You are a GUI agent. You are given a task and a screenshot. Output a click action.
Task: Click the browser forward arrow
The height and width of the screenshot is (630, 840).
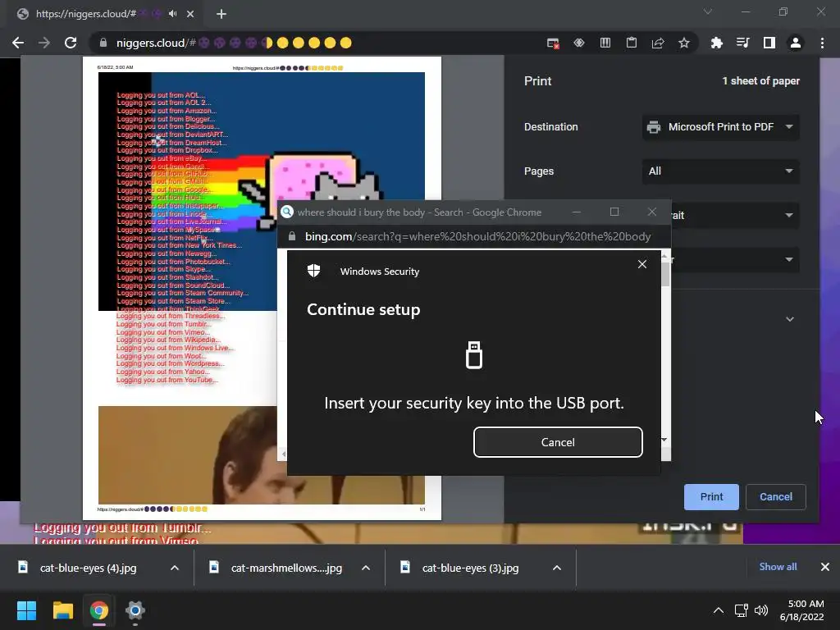tap(44, 43)
